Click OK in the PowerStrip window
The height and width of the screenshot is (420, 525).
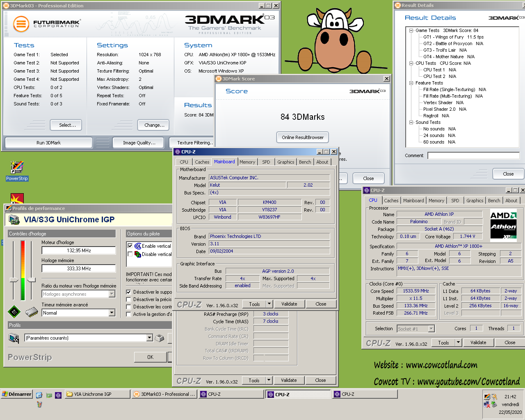click(150, 357)
